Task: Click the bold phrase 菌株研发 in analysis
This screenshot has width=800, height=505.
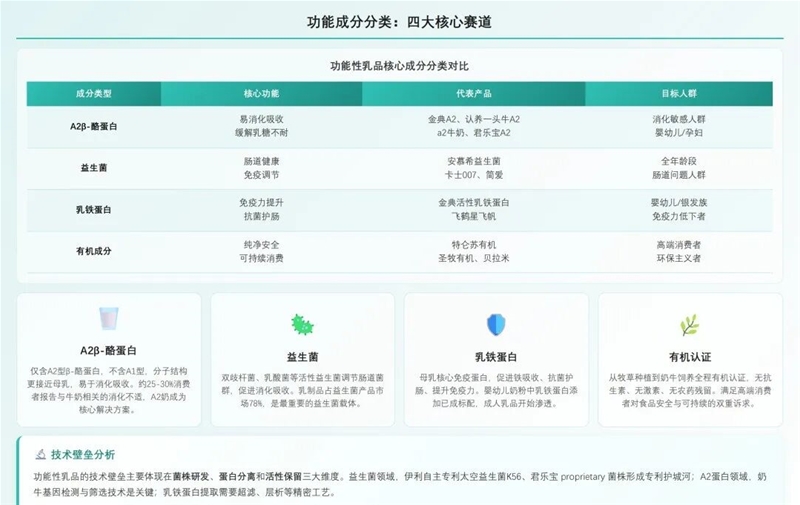Action: [191, 477]
